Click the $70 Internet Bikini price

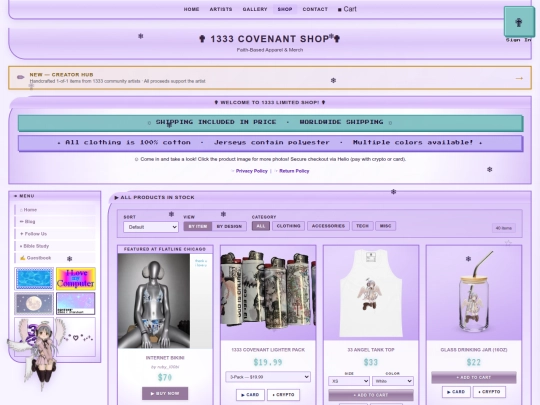point(165,377)
